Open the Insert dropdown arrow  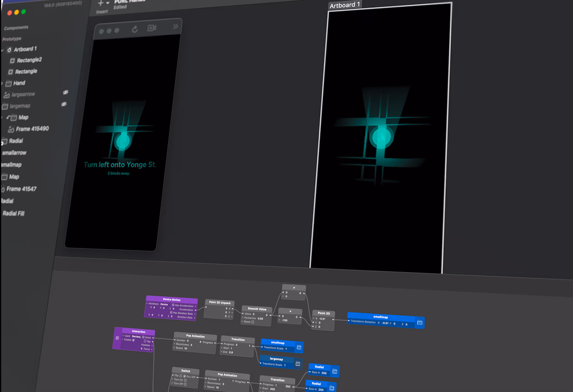click(x=108, y=3)
